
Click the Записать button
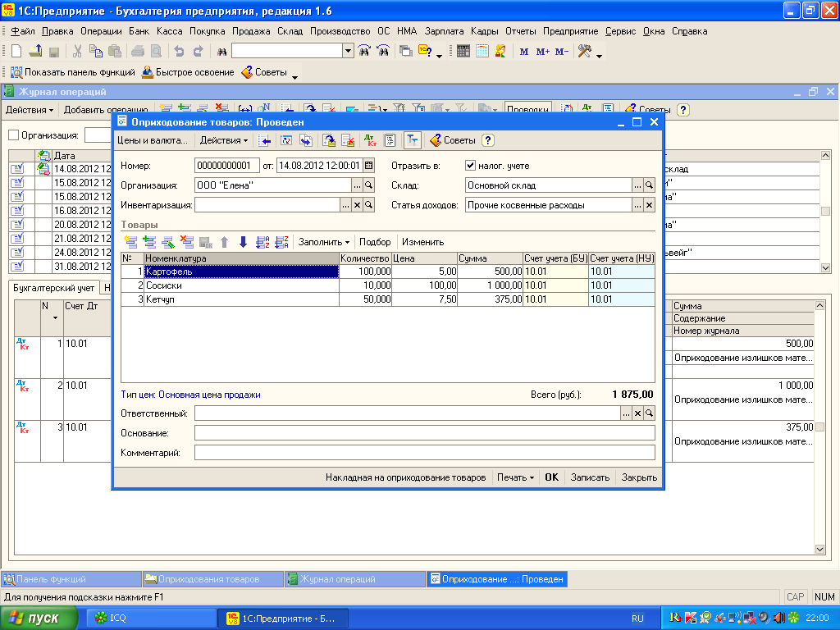[590, 477]
